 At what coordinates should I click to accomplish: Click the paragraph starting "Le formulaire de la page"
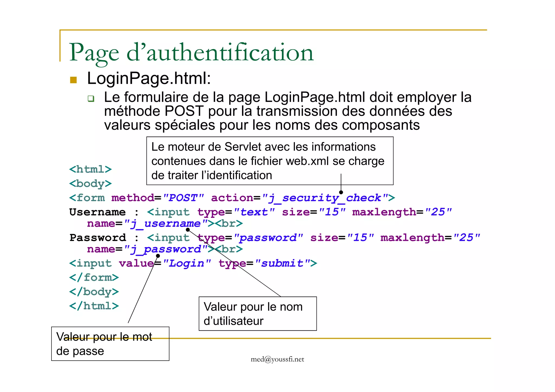pyautogui.click(x=288, y=111)
